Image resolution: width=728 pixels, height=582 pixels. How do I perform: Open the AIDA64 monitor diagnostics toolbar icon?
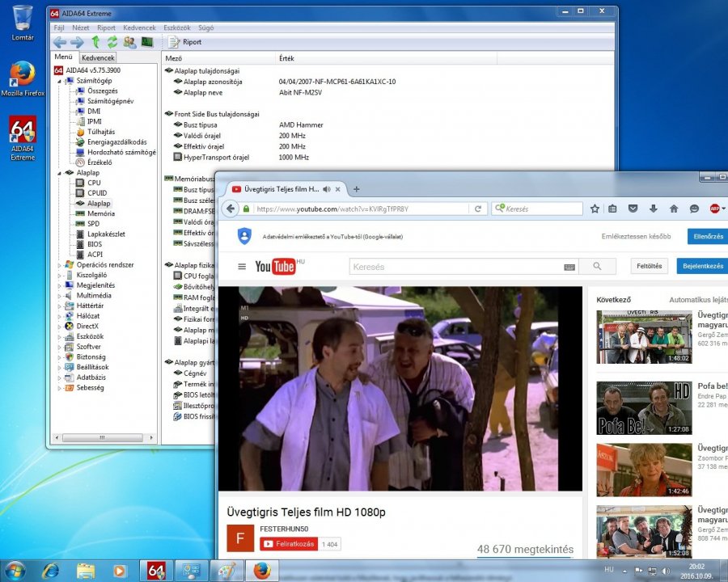(x=147, y=42)
